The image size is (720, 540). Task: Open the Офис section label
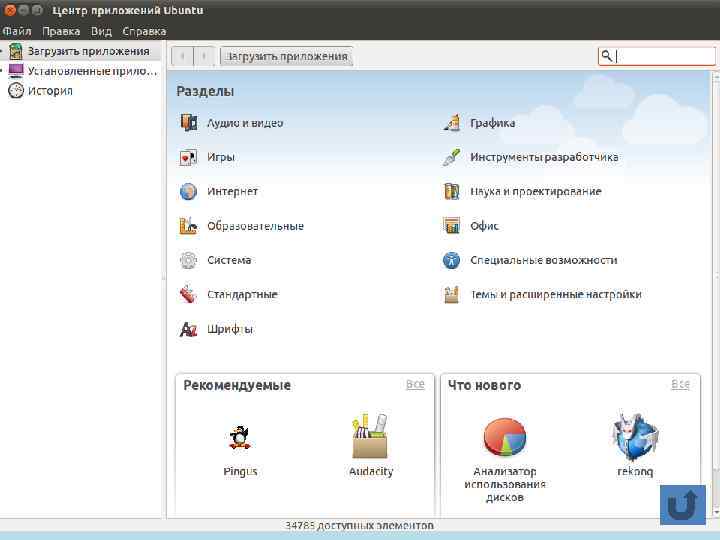click(484, 226)
